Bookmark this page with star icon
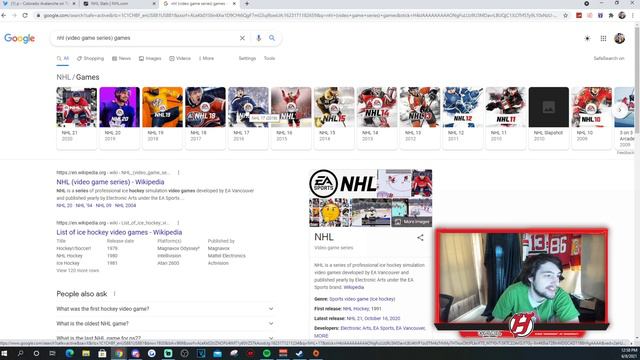The width and height of the screenshot is (640, 360). click(565, 16)
